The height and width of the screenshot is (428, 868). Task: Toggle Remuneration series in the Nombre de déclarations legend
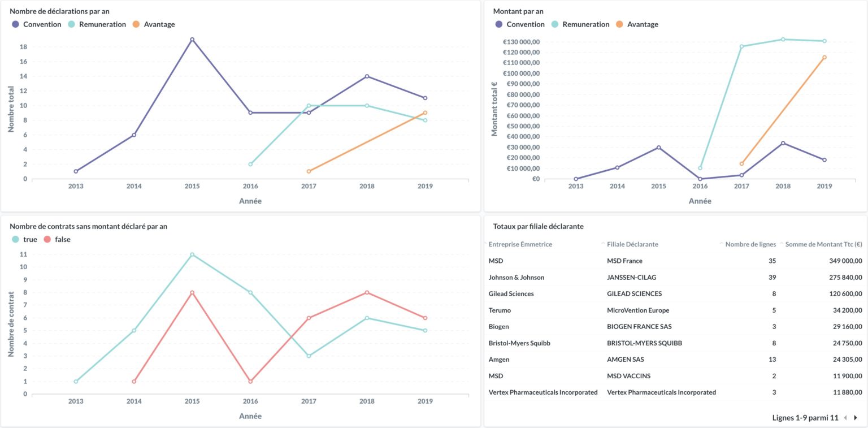point(97,24)
